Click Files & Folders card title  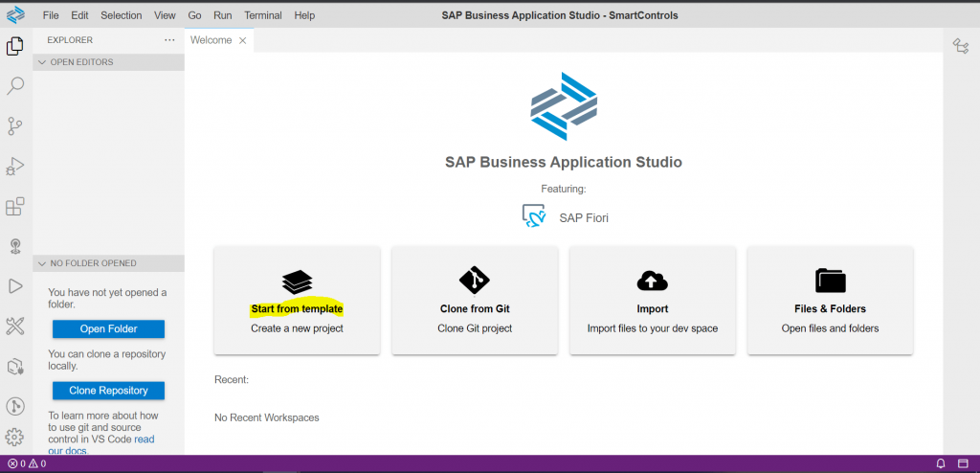click(830, 309)
